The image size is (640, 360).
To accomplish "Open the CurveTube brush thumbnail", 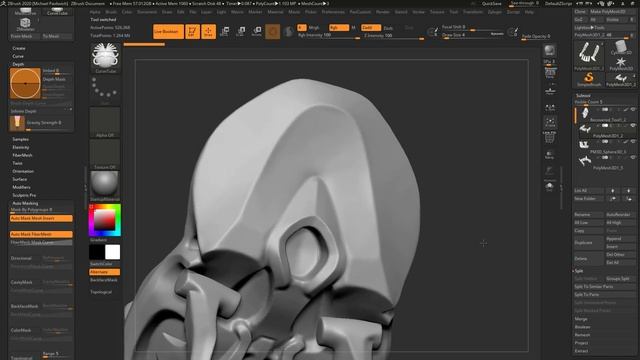I will click(x=105, y=58).
